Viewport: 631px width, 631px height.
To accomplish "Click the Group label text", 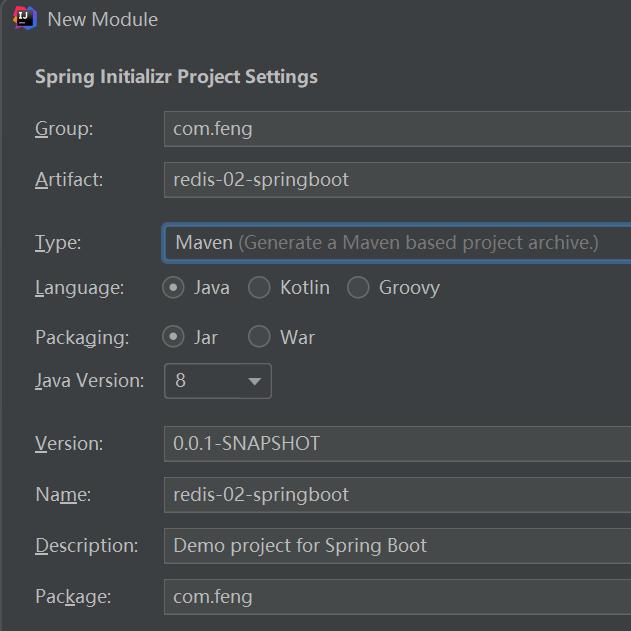I will [64, 129].
